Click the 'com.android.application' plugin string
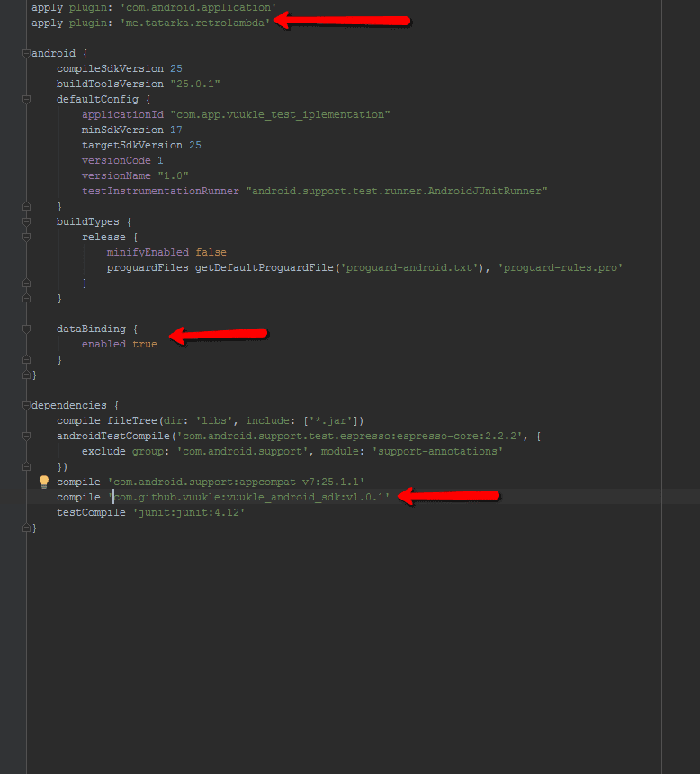 [198, 7]
